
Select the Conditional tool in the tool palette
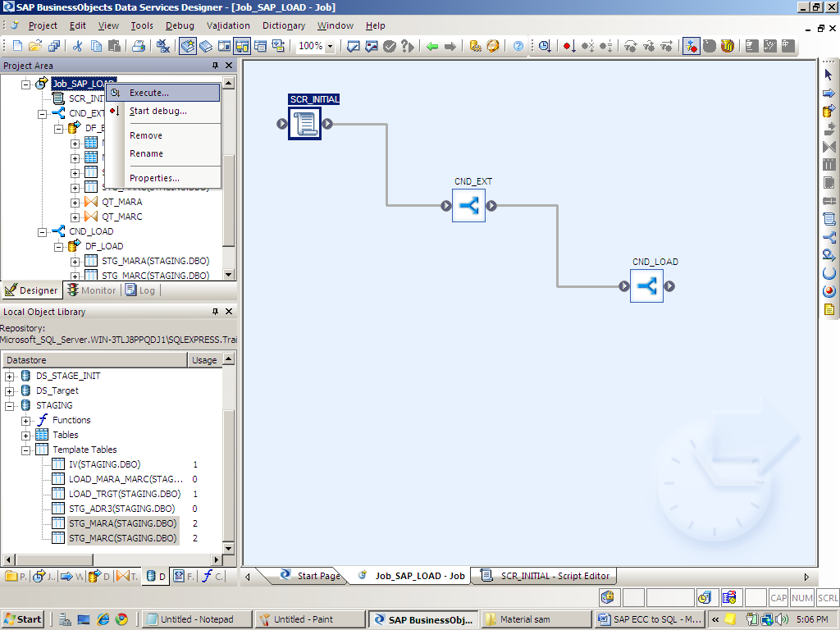pyautogui.click(x=829, y=237)
